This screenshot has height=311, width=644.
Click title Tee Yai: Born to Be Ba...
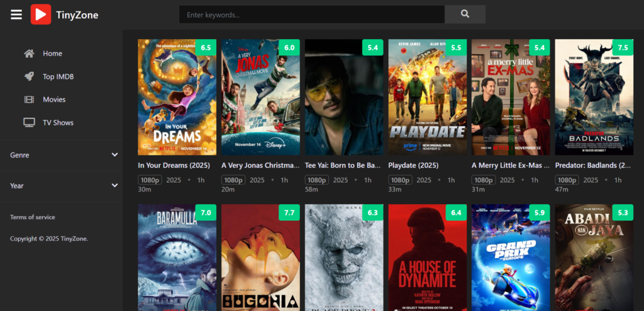tap(343, 166)
